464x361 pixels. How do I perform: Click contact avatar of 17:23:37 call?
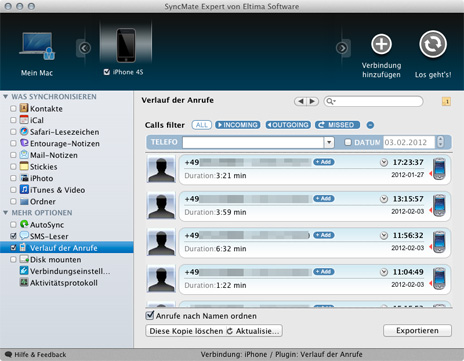click(x=161, y=170)
